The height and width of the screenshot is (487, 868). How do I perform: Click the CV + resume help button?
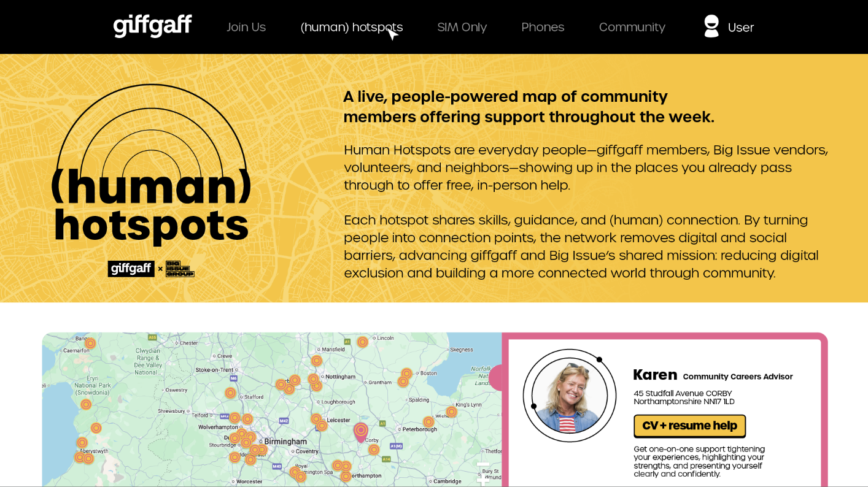coord(690,426)
